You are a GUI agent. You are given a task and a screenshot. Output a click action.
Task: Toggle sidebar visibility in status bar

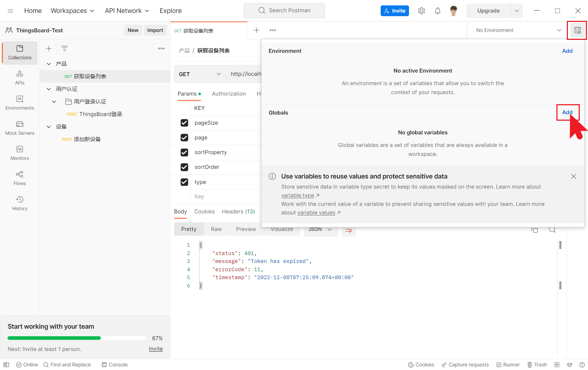click(x=6, y=365)
